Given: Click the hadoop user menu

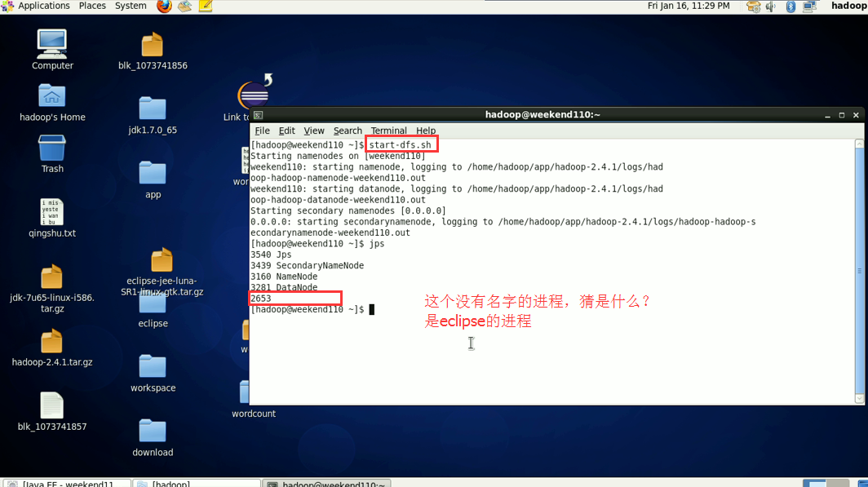Looking at the screenshot, I should [848, 6].
